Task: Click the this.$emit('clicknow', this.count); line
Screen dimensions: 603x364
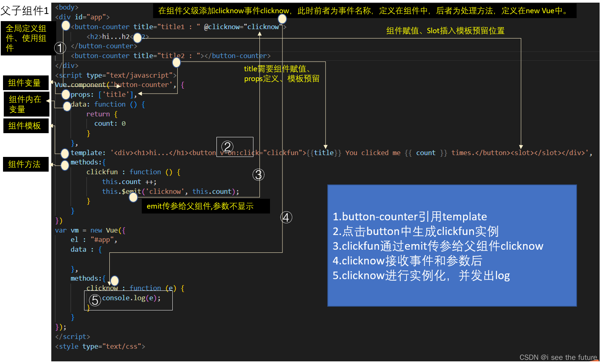Action: click(170, 192)
